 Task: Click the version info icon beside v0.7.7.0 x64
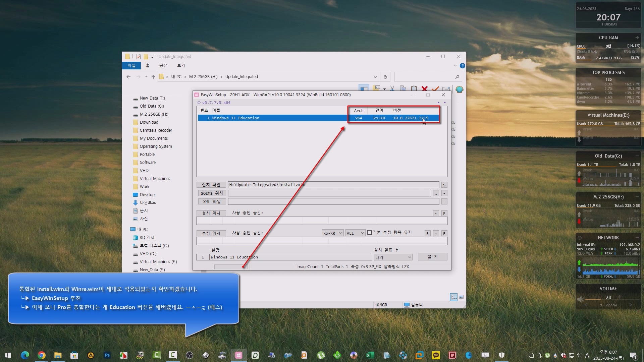pyautogui.click(x=199, y=103)
